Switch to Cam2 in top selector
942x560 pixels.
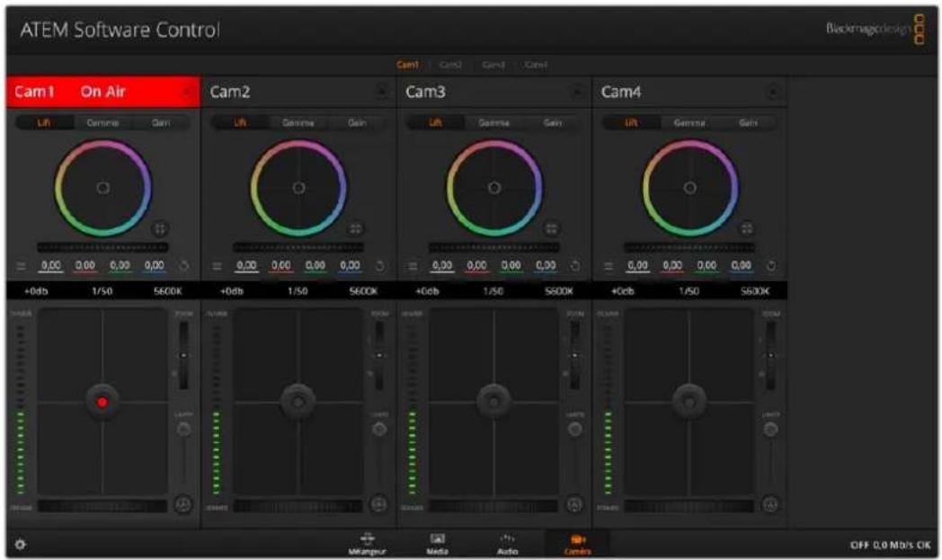pyautogui.click(x=450, y=65)
